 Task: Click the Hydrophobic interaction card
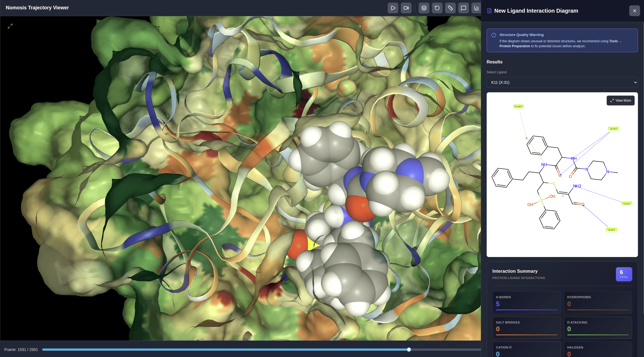click(x=598, y=302)
